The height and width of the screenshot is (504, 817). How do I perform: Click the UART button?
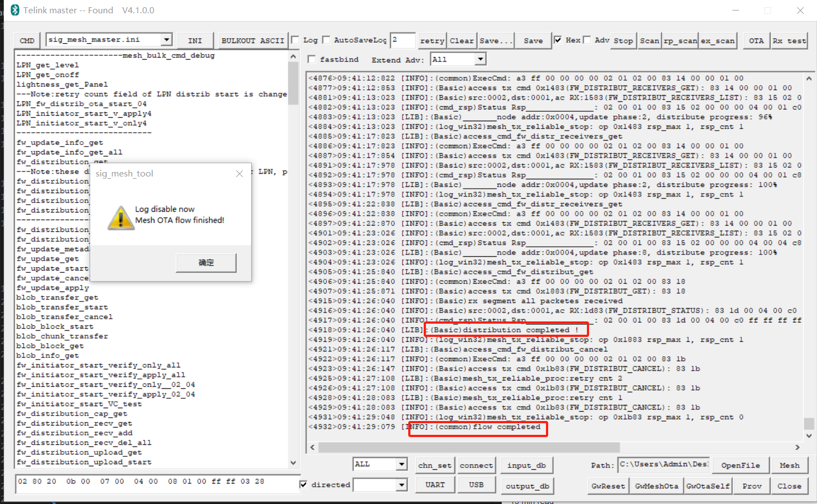[435, 485]
